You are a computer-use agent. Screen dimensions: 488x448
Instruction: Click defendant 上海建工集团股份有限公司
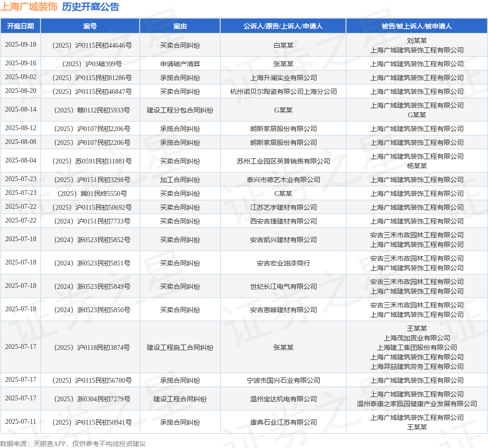pyautogui.click(x=417, y=348)
